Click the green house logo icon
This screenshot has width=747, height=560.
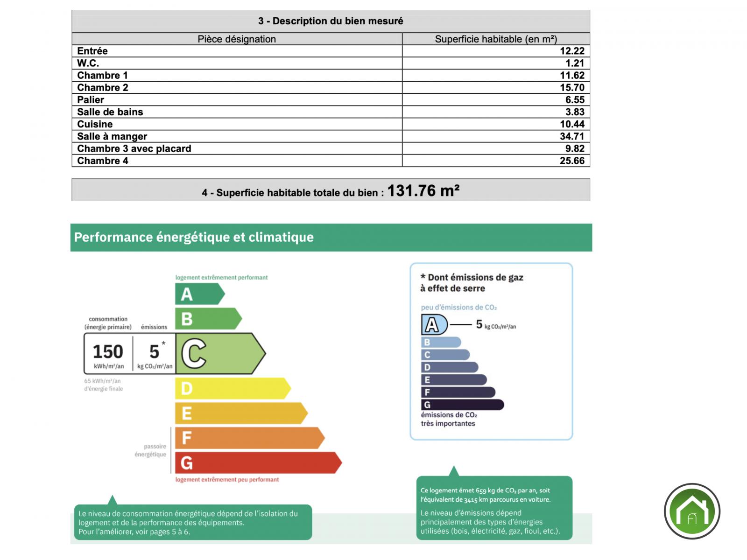(x=692, y=511)
